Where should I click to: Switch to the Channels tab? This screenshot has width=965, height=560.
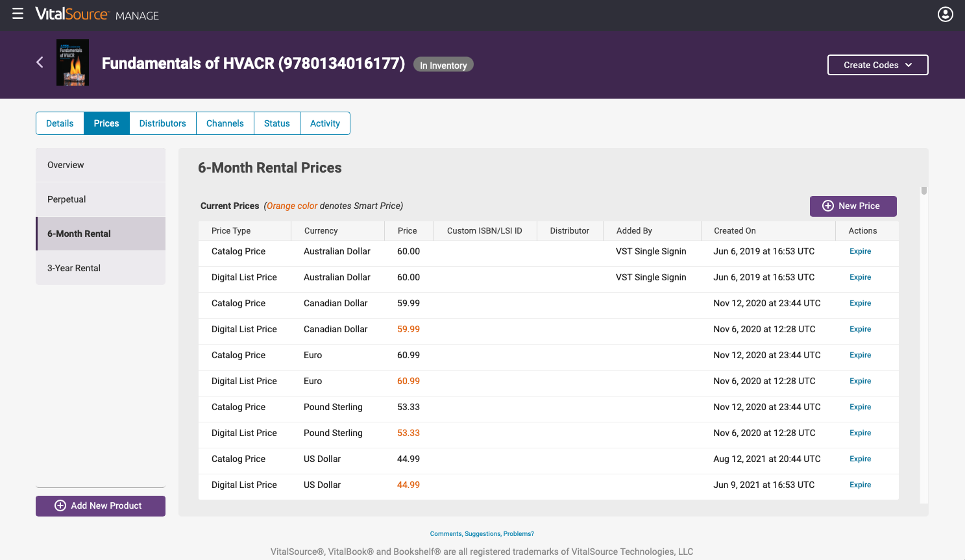[x=225, y=123]
